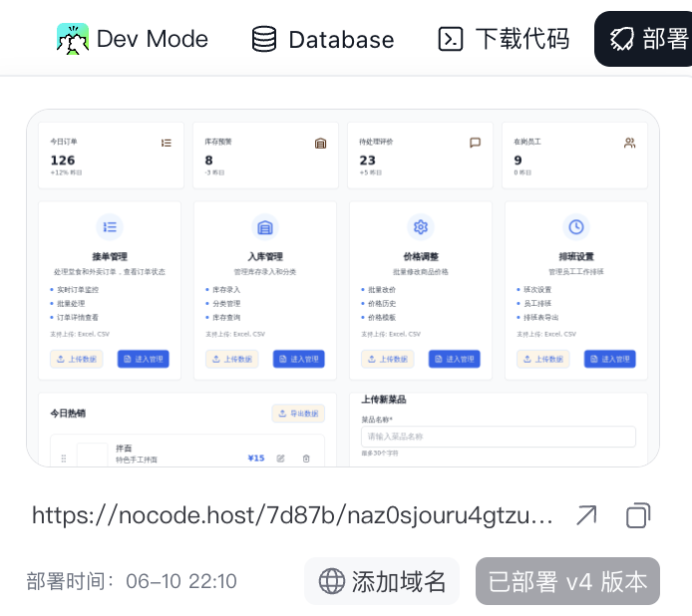
Task: Click the people icon on 在岗员工 card
Action: [630, 143]
